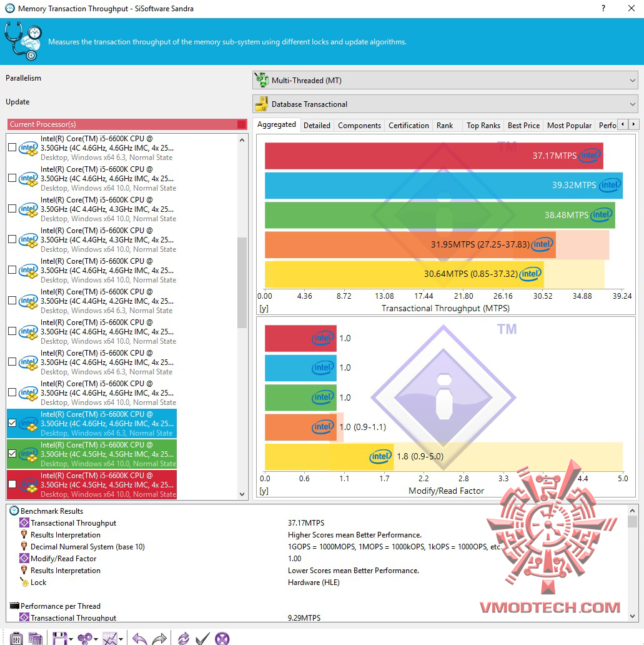The image size is (644, 645).
Task: Check the 4.4GHz, 4.2GHz IMC processor checkbox
Action: click(12, 300)
